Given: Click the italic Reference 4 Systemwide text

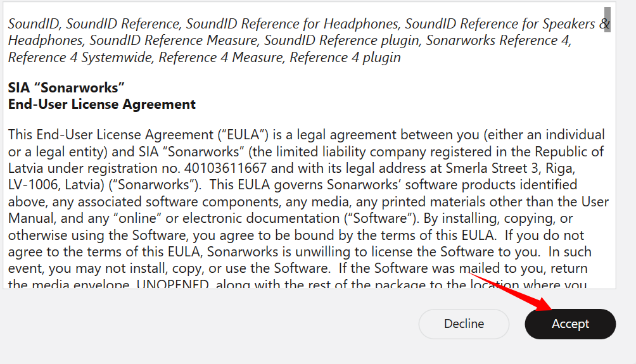Looking at the screenshot, I should coord(79,58).
